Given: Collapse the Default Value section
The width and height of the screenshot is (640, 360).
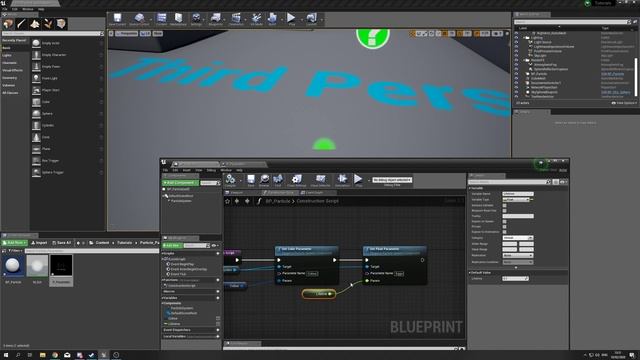Looking at the screenshot, I should pos(470,273).
